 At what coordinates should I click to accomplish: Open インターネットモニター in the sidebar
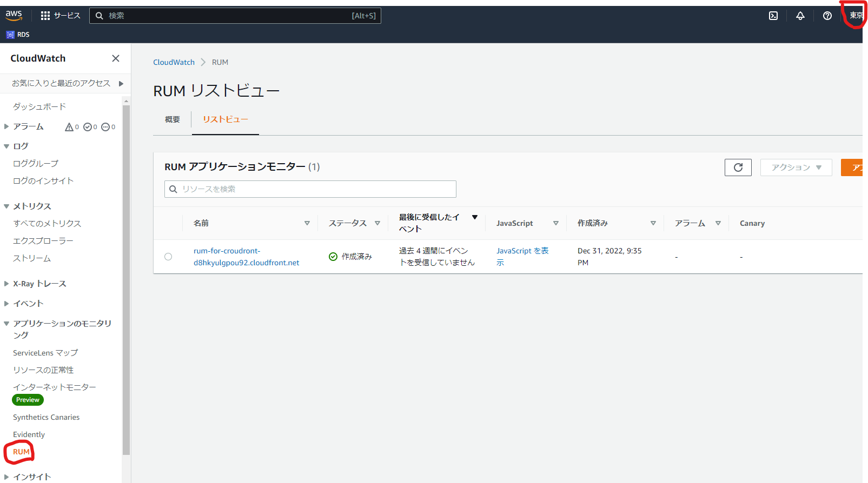click(x=55, y=387)
